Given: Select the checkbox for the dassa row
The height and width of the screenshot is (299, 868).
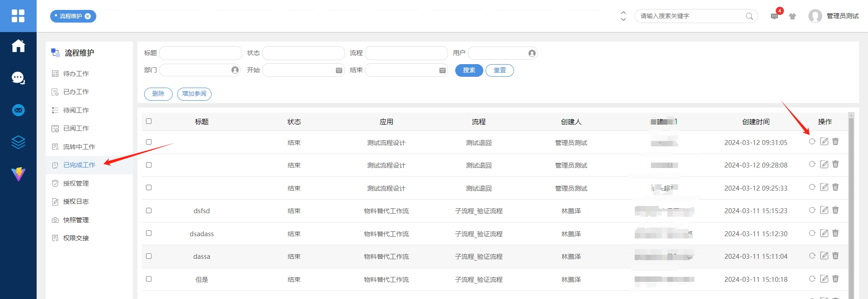Looking at the screenshot, I should tap(149, 256).
